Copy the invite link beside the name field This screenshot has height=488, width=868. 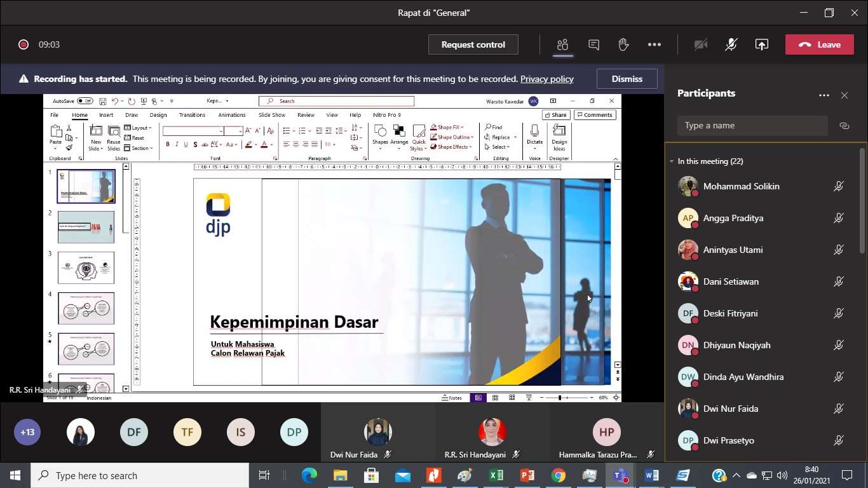[844, 126]
